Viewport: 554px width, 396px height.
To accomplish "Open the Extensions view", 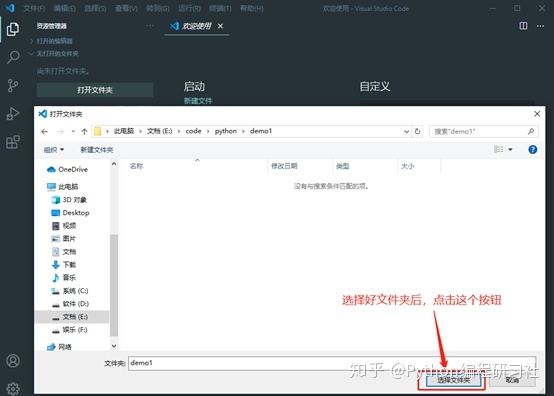I will 13,142.
